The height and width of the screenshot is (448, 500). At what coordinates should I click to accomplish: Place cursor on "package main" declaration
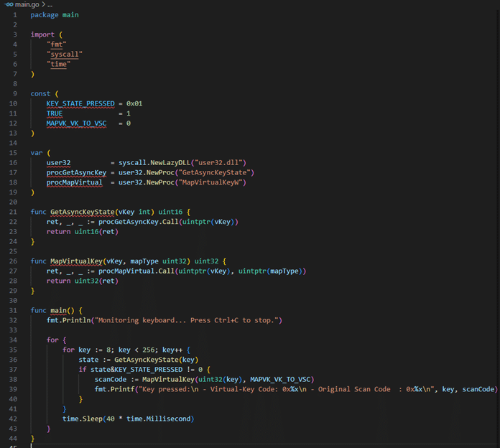tap(55, 14)
